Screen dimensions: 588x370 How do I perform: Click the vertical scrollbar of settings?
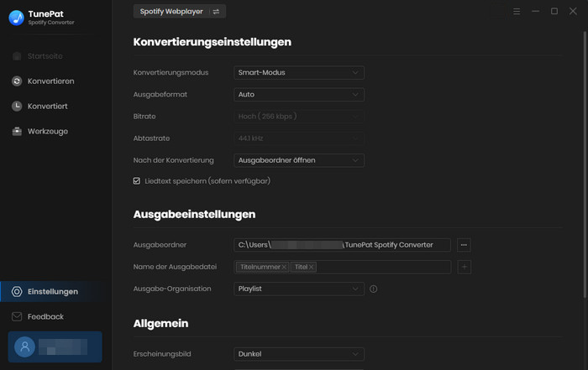coord(585,164)
